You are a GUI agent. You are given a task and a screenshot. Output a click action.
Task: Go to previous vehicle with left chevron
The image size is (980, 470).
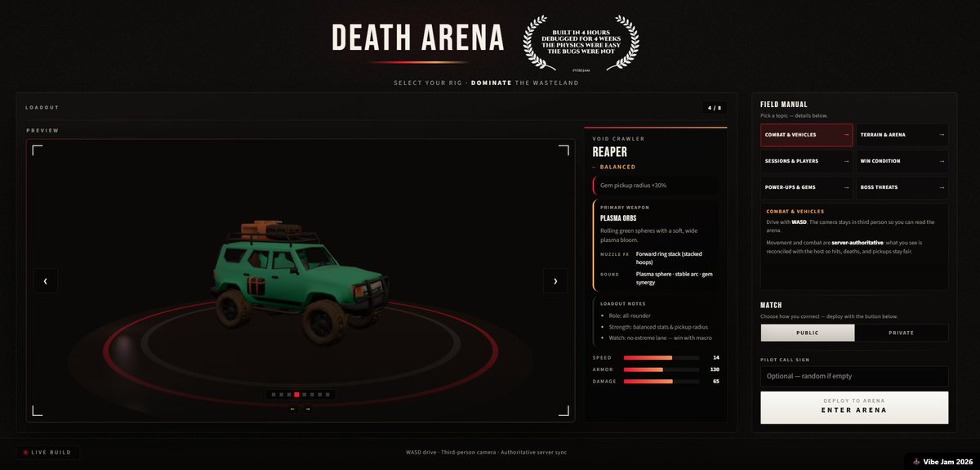[45, 280]
